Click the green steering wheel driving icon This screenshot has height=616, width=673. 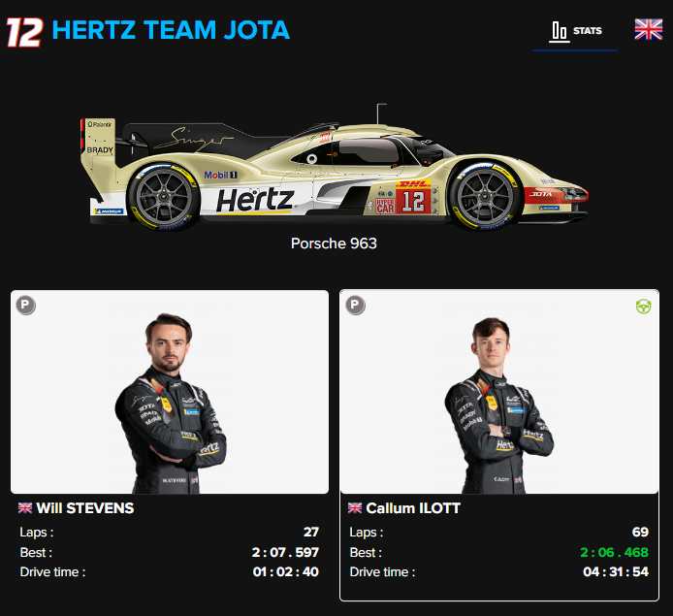pos(643,307)
